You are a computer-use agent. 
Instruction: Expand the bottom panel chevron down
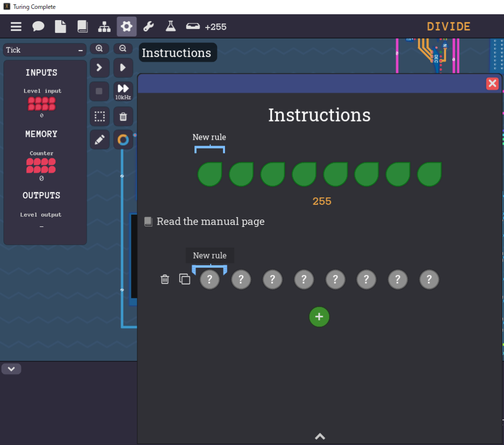point(11,369)
